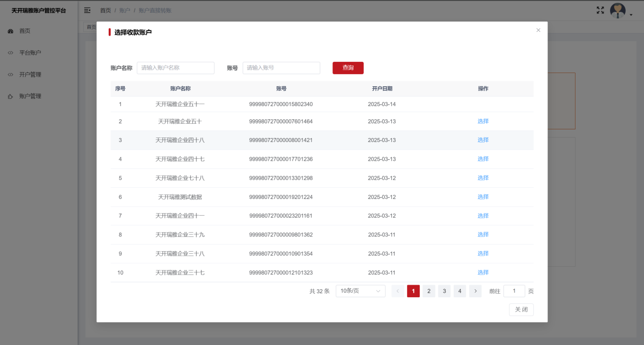Close the dialog with the X icon
Viewport: 644px width, 345px height.
point(538,30)
